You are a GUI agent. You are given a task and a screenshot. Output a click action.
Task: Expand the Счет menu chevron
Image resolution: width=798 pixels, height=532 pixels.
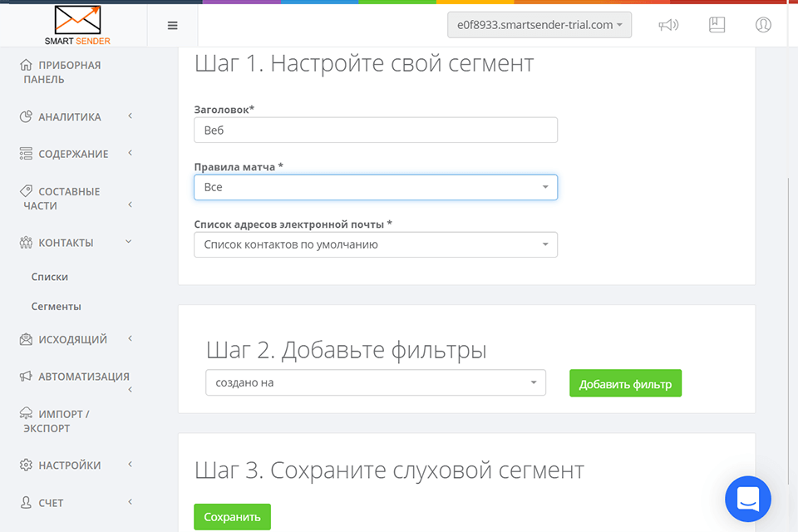[x=131, y=502]
